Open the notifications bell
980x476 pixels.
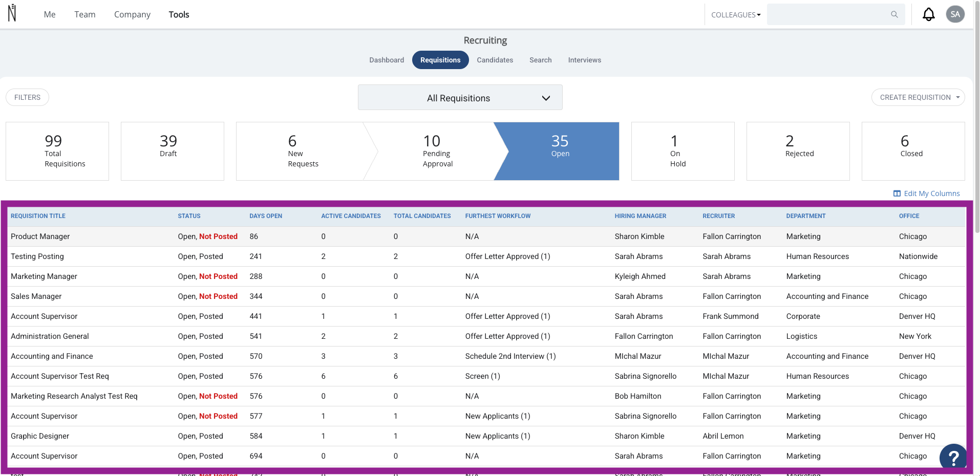point(928,14)
